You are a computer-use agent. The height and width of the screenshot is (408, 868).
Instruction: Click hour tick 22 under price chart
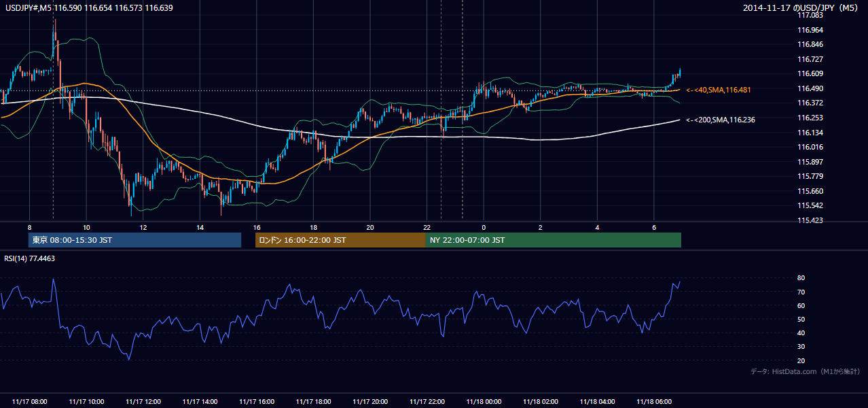(x=427, y=227)
